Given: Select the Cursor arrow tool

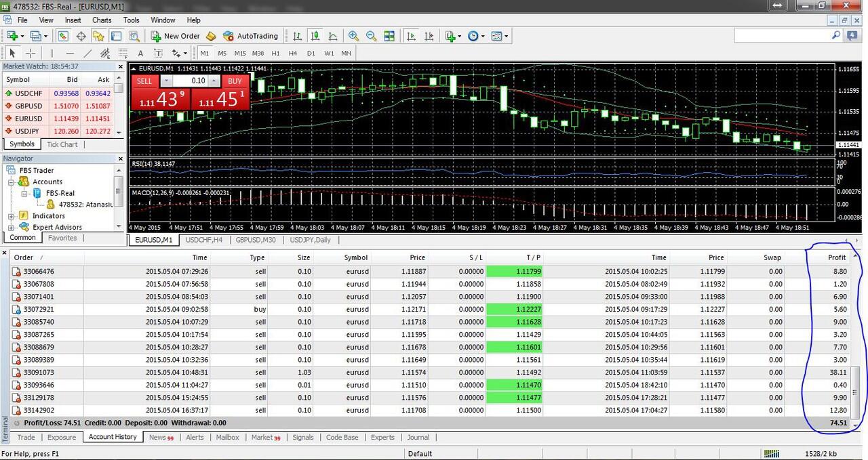Looking at the screenshot, I should coord(13,53).
